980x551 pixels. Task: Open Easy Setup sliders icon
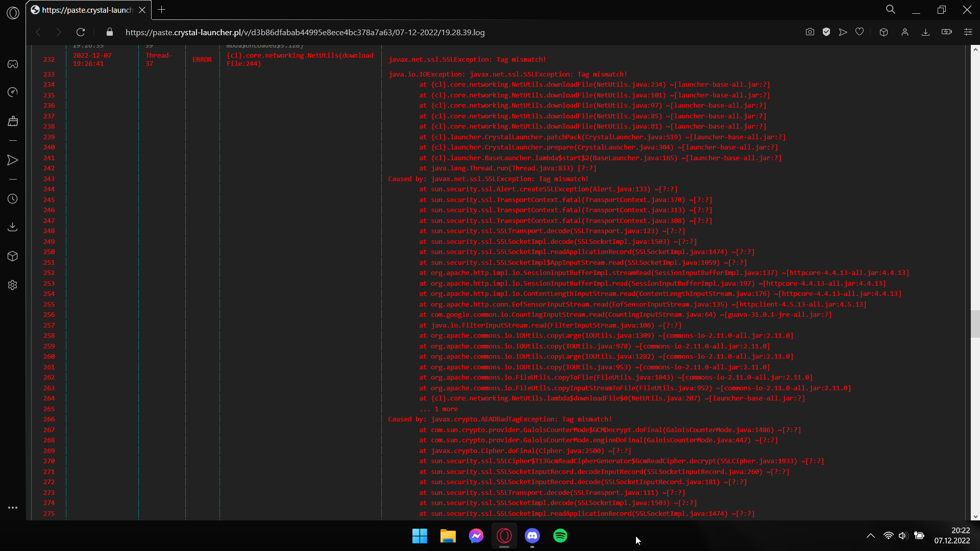(x=968, y=32)
